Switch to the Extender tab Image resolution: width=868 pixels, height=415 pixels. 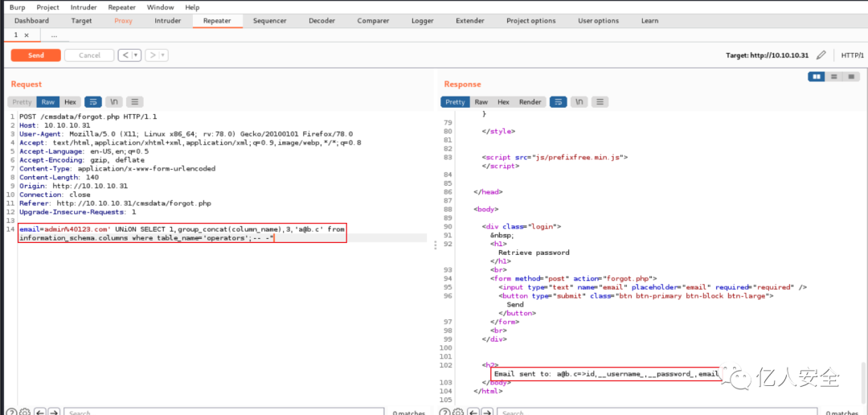click(x=470, y=20)
